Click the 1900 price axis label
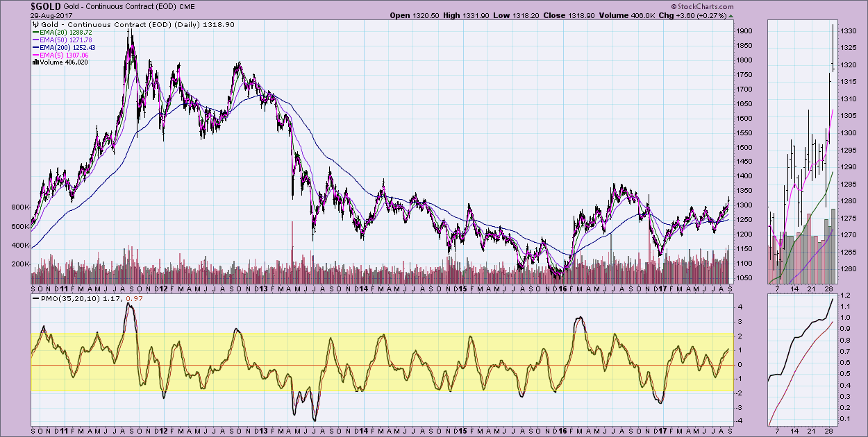The width and height of the screenshot is (868, 437). (x=746, y=31)
